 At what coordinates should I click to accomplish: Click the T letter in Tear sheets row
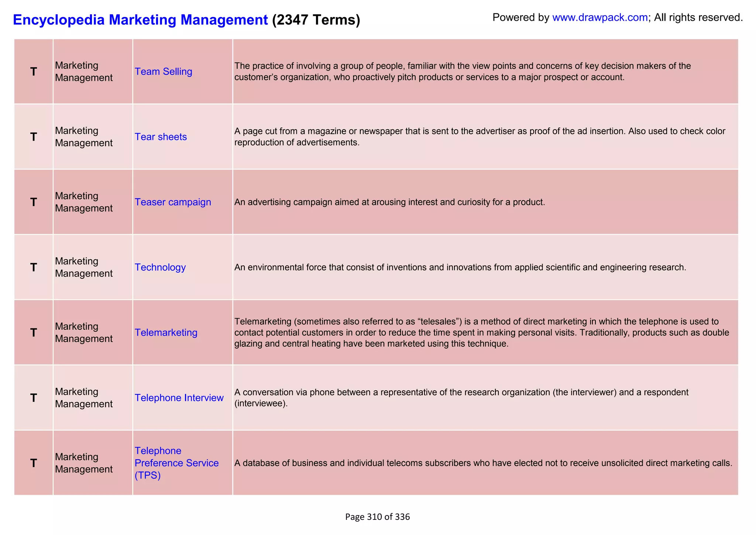[34, 137]
